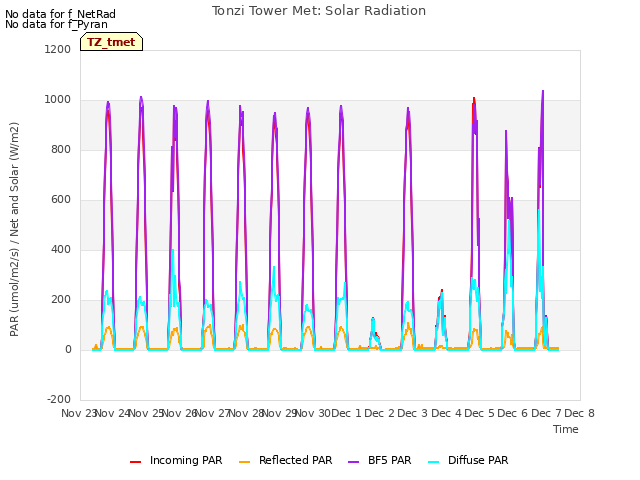Screen dimensions: 640x480
Task: Select the chart title Tonzi Tower Met: Solar Radiation
Action: pyautogui.click(x=319, y=11)
